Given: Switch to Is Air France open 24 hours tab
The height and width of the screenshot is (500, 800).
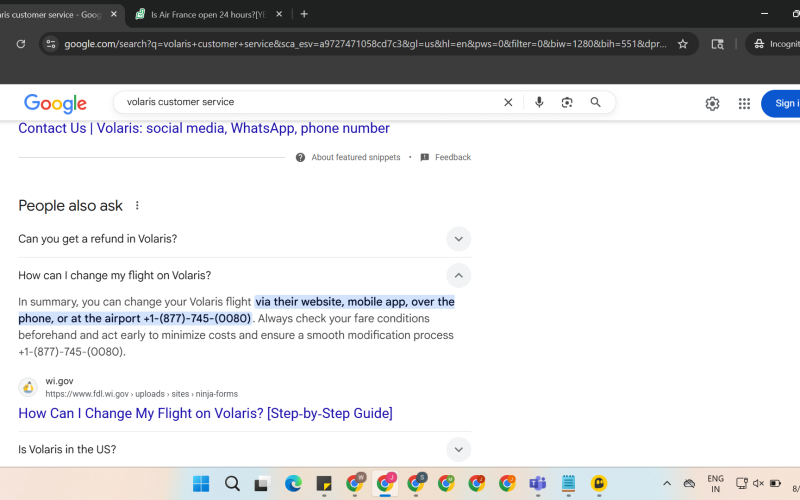Looking at the screenshot, I should 208,14.
